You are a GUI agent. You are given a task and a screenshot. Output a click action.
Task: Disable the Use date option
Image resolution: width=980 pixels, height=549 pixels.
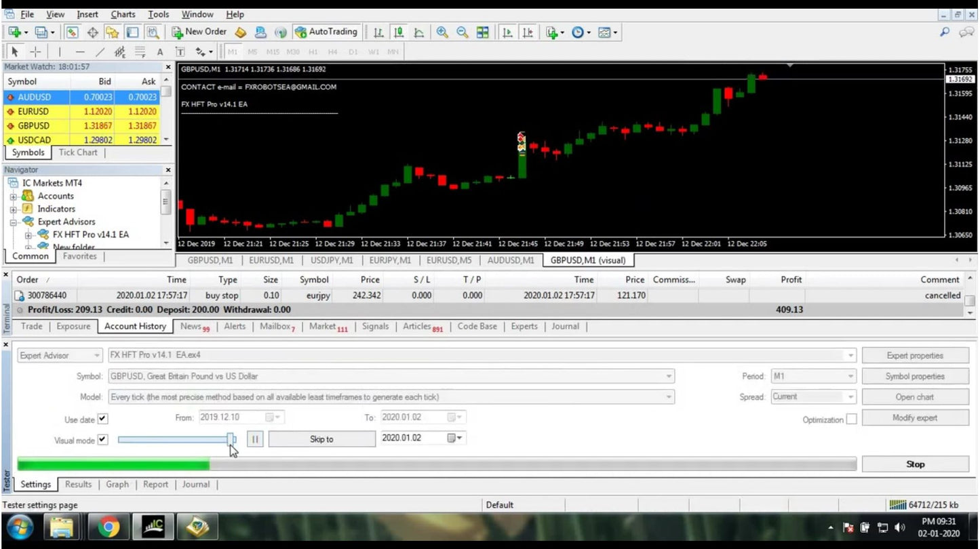102,418
